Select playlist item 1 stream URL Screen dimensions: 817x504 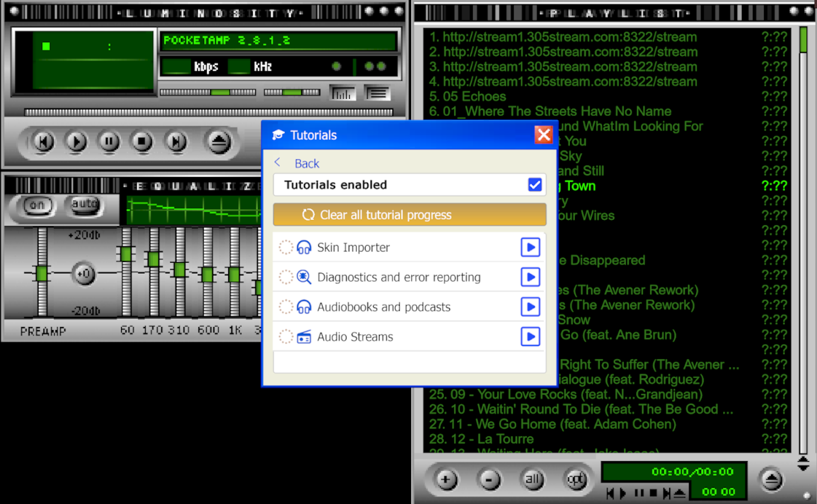coord(608,37)
